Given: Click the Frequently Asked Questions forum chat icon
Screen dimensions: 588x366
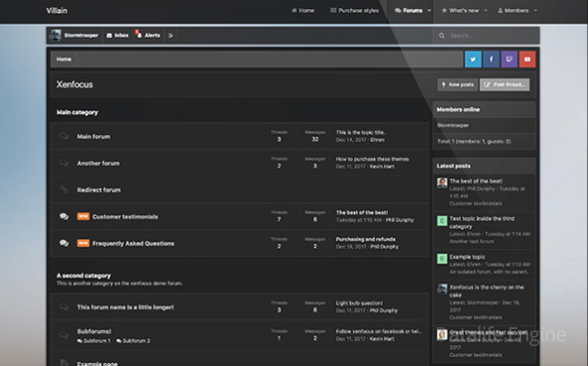Looking at the screenshot, I should (64, 243).
